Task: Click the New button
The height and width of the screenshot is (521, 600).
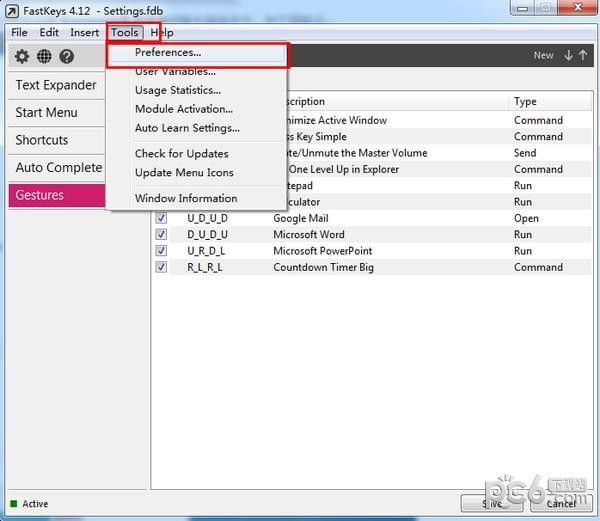Action: pos(543,56)
